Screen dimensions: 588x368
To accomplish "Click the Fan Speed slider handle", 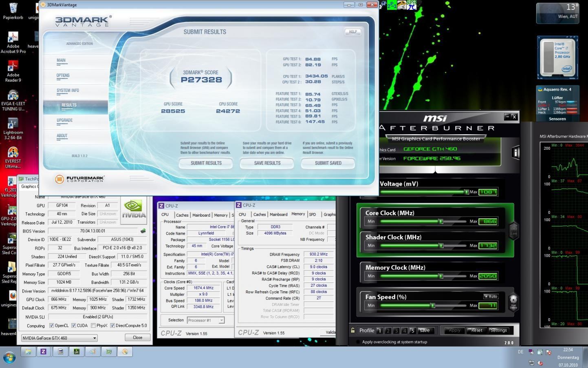I will [x=433, y=305].
